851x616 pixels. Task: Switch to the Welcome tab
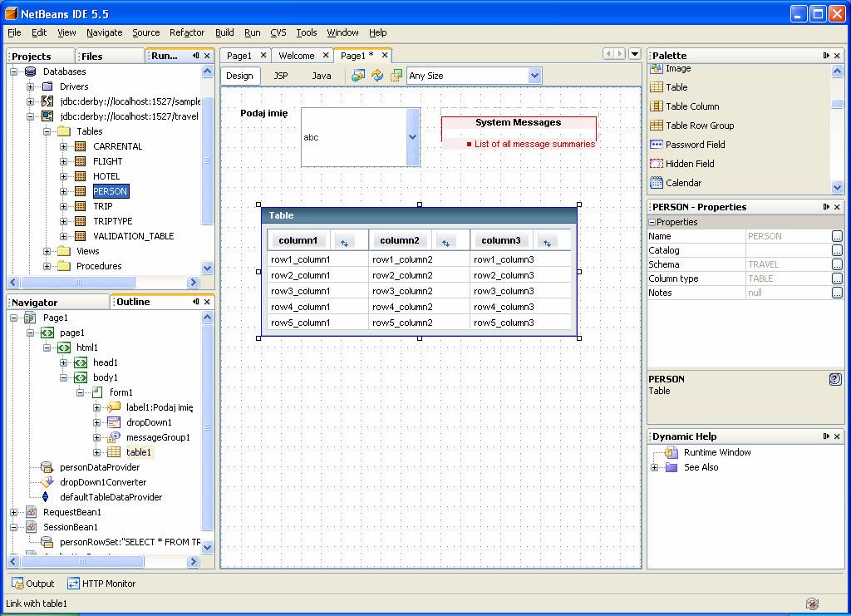click(297, 56)
